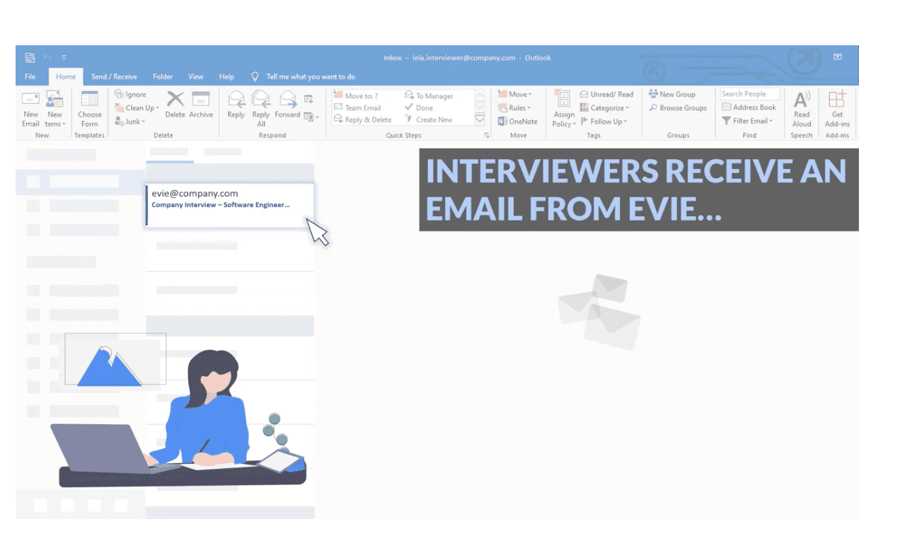The height and width of the screenshot is (560, 924).
Task: Switch to the Send / Receive tab
Action: pyautogui.click(x=114, y=76)
